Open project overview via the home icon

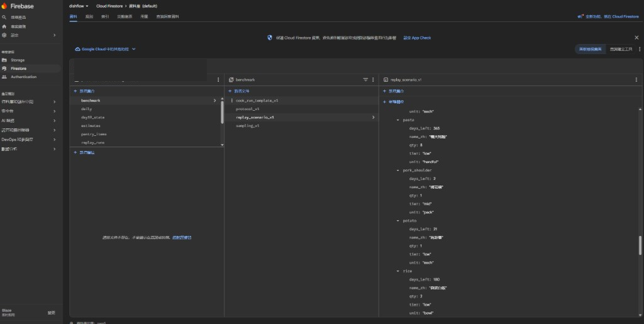point(4,26)
